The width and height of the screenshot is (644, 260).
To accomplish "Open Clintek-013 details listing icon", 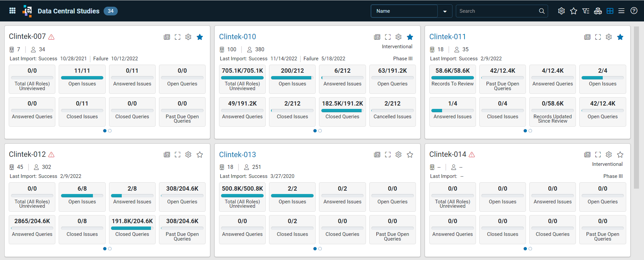I will [377, 154].
